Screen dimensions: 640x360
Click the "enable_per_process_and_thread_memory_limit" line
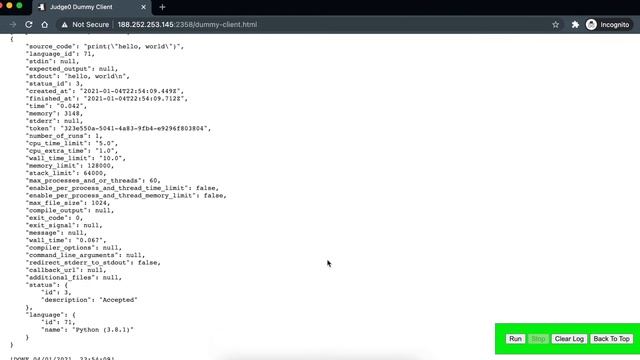pyautogui.click(x=126, y=196)
